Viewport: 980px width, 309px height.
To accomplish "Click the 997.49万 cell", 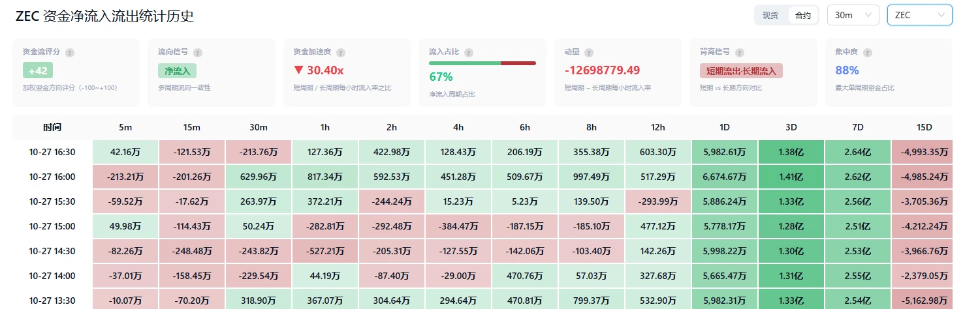I will tap(592, 177).
